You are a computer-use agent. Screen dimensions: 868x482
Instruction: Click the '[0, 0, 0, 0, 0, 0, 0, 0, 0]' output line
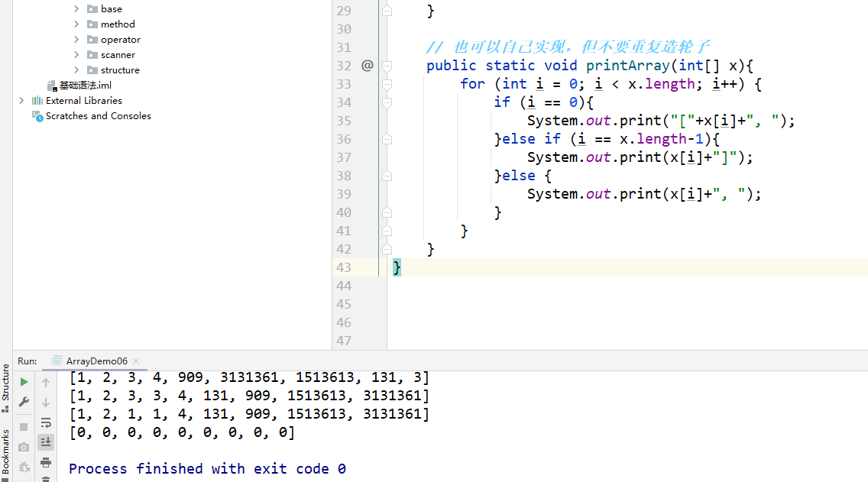182,432
